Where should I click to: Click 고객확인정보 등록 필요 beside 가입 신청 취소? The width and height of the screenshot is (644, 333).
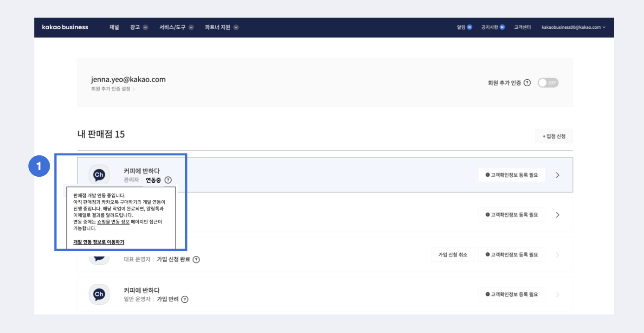point(512,255)
